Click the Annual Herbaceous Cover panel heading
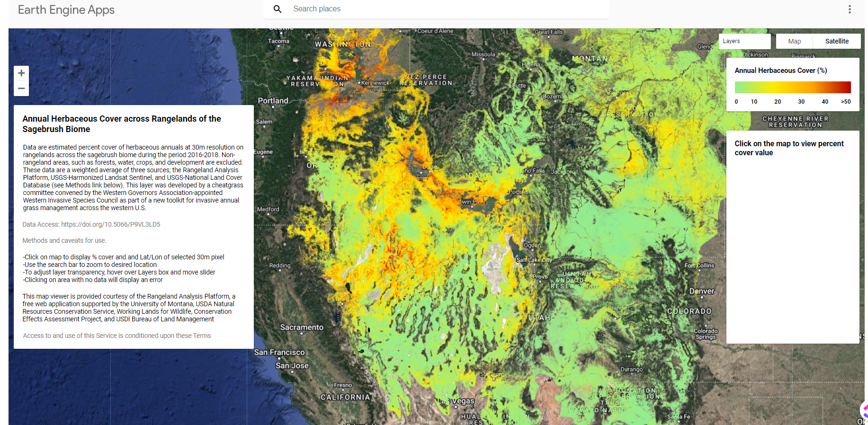 tap(122, 124)
